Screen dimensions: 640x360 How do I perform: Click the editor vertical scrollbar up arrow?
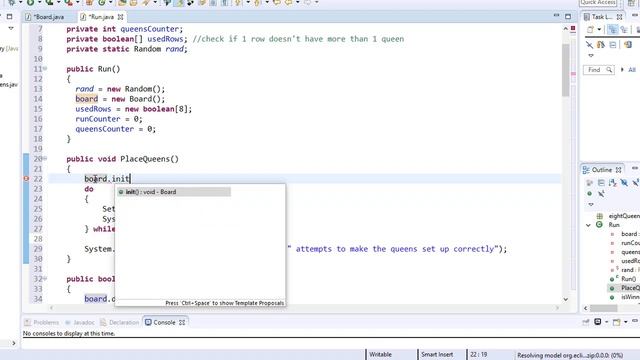point(565,29)
